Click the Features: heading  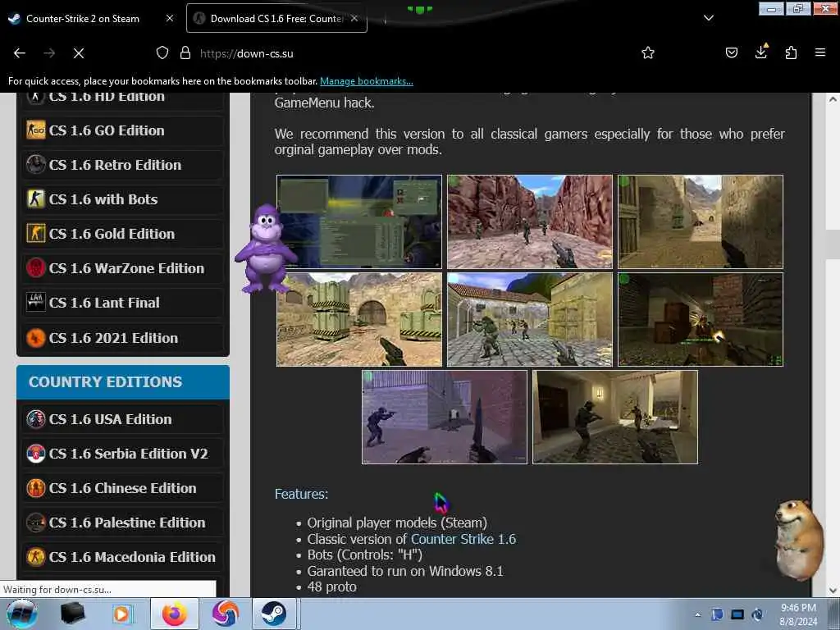click(x=301, y=494)
